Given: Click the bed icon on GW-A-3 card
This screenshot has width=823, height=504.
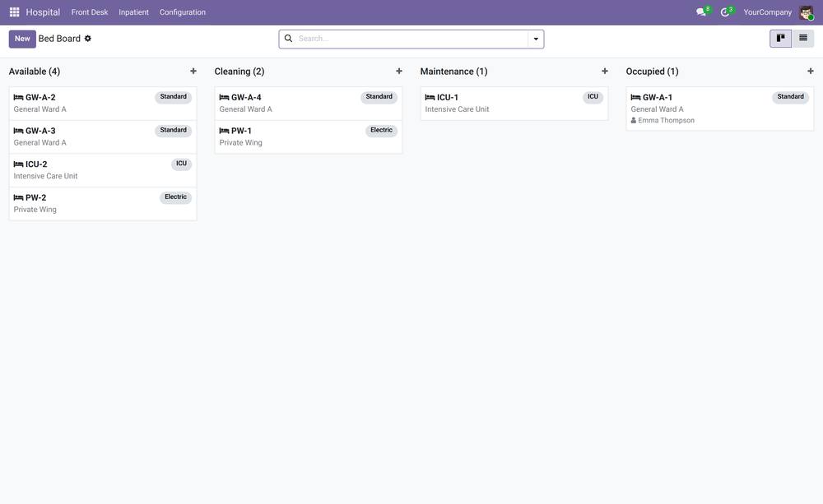Looking at the screenshot, I should [x=18, y=131].
